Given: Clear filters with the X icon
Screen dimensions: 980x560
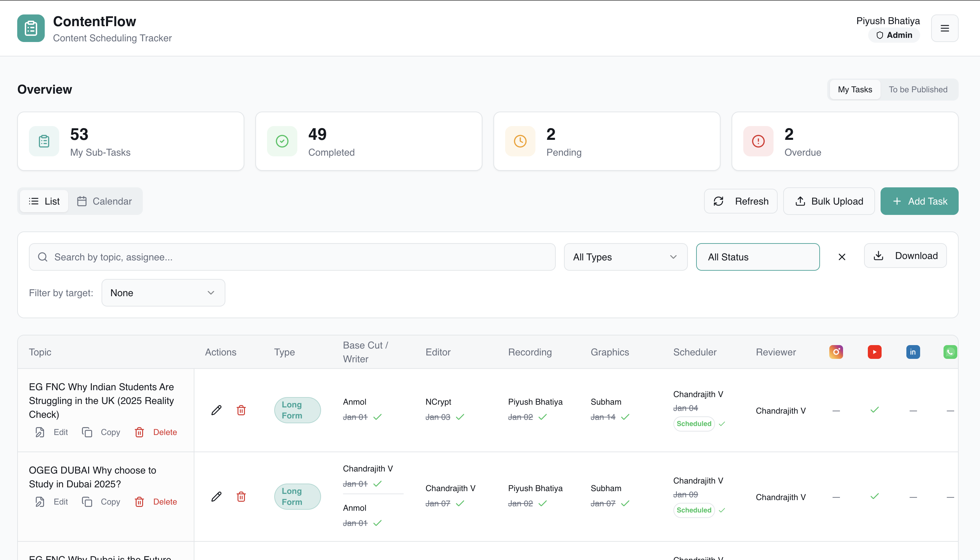Looking at the screenshot, I should (x=842, y=257).
